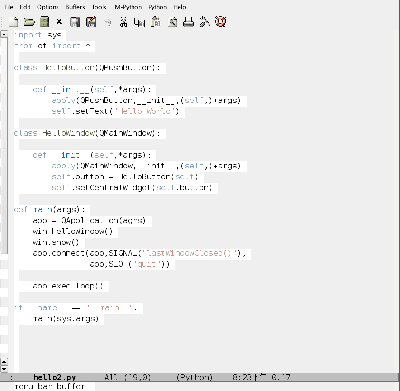Click the Cut scissors icon
The width and height of the screenshot is (400, 391).
click(123, 22)
